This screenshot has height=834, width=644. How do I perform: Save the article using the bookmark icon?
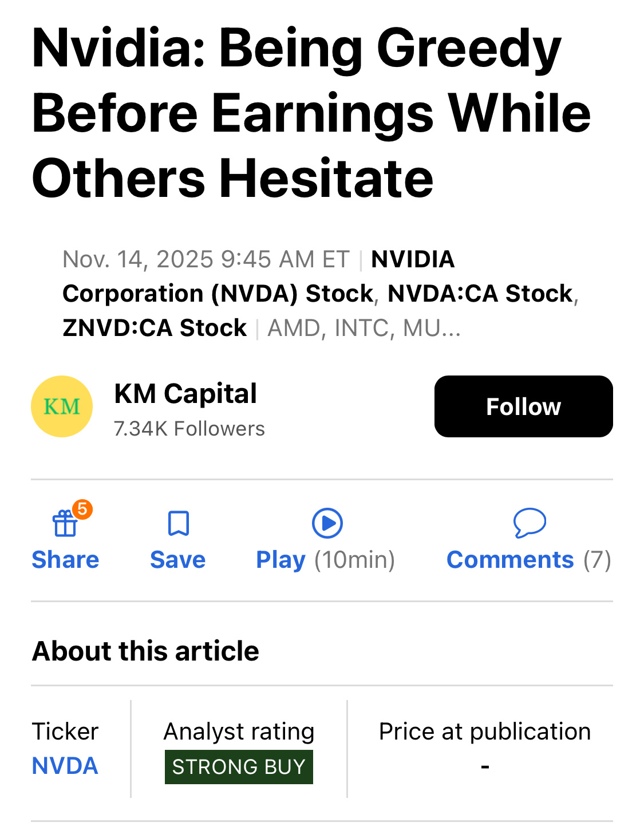coord(177,524)
